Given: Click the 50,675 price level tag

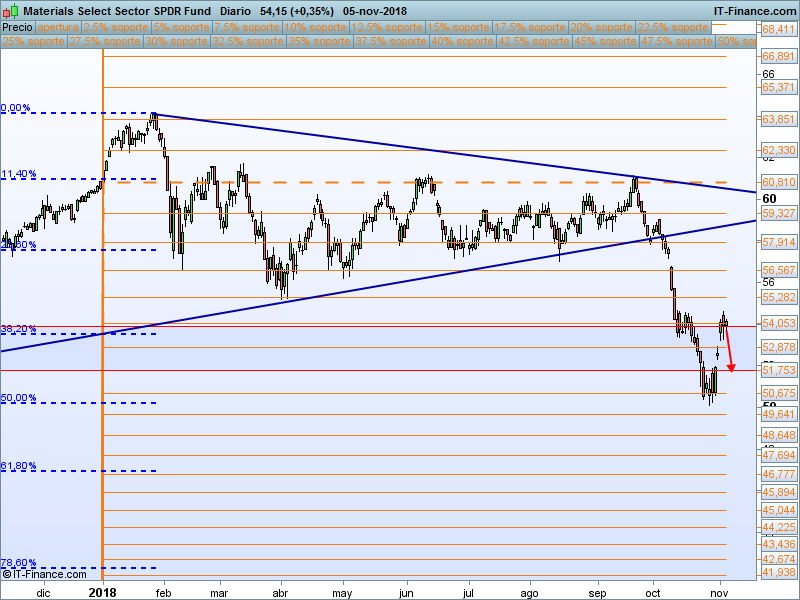Looking at the screenshot, I should (x=779, y=393).
